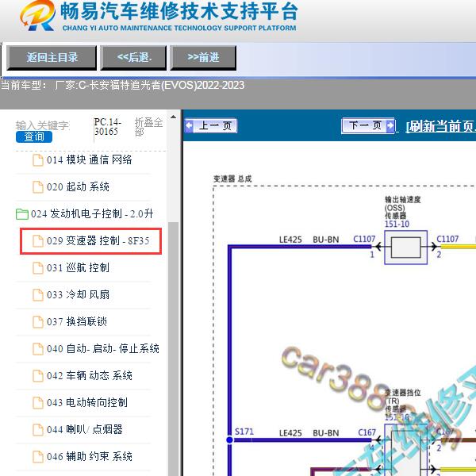The image size is (476, 476).
Task: Click the 151-10 reference under OSS sensor
Action: pos(397,225)
